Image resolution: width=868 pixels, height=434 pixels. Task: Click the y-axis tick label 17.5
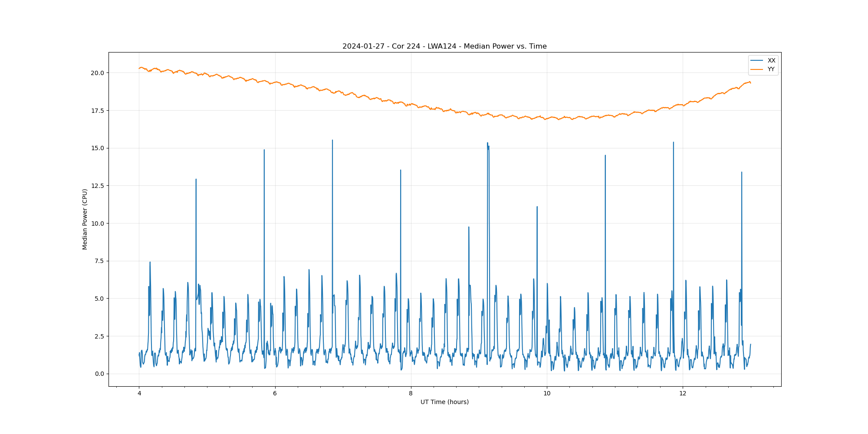coord(97,111)
